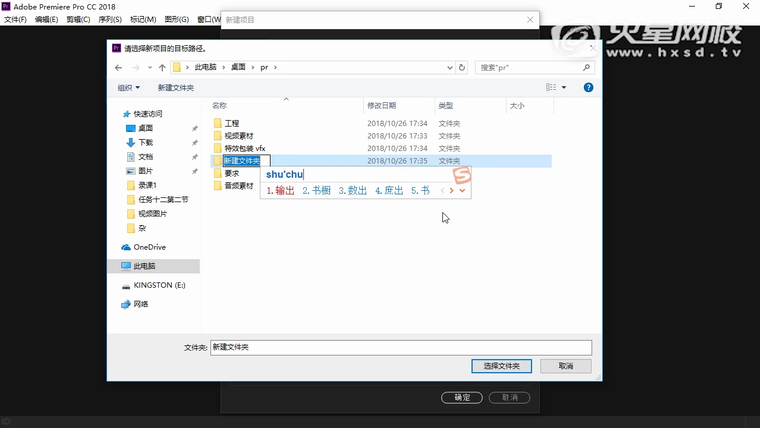760x428 pixels.
Task: Click the 文件夹 name input field
Action: pos(400,347)
